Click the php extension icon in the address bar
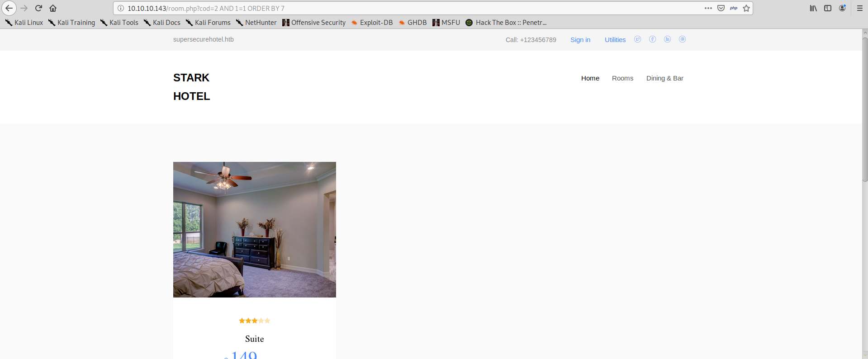This screenshot has width=868, height=359. click(x=733, y=8)
